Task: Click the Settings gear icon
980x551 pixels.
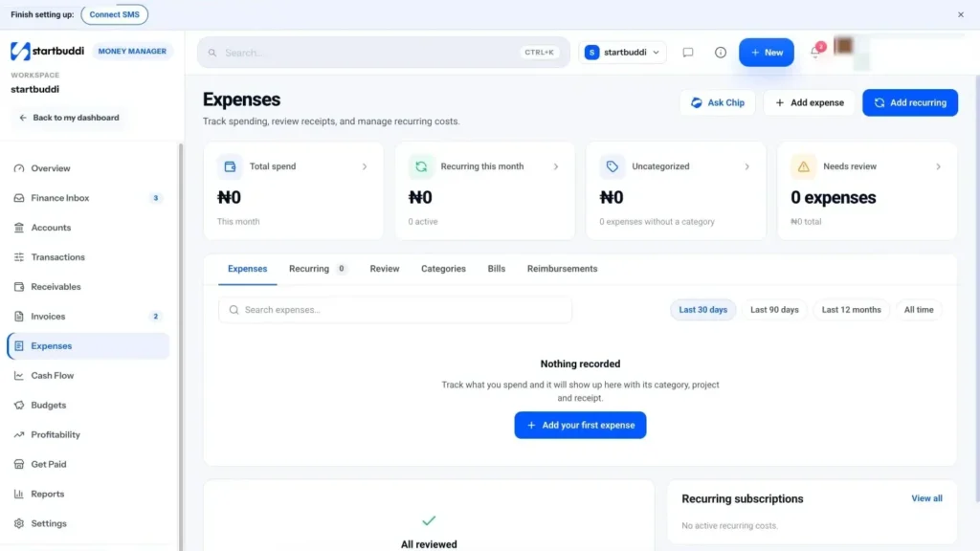Action: pos(19,523)
